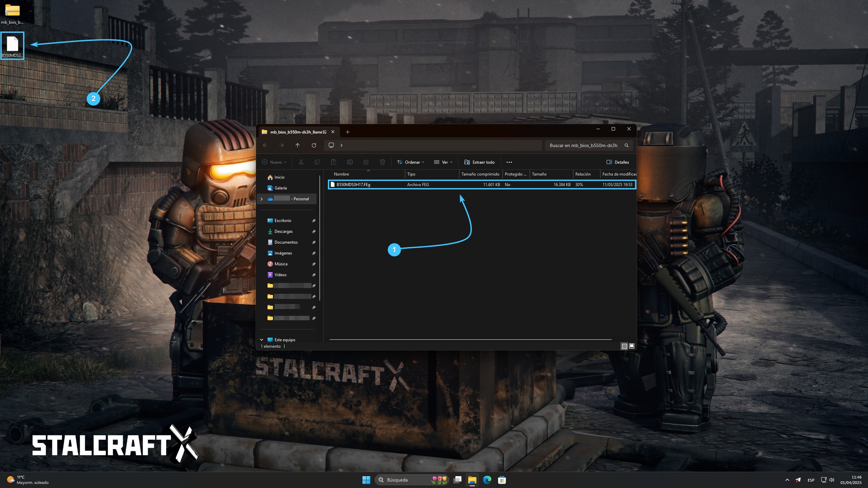Select the mb_bios_b550m-ds3h_8amr32 tab
The image size is (868, 488).
[298, 132]
